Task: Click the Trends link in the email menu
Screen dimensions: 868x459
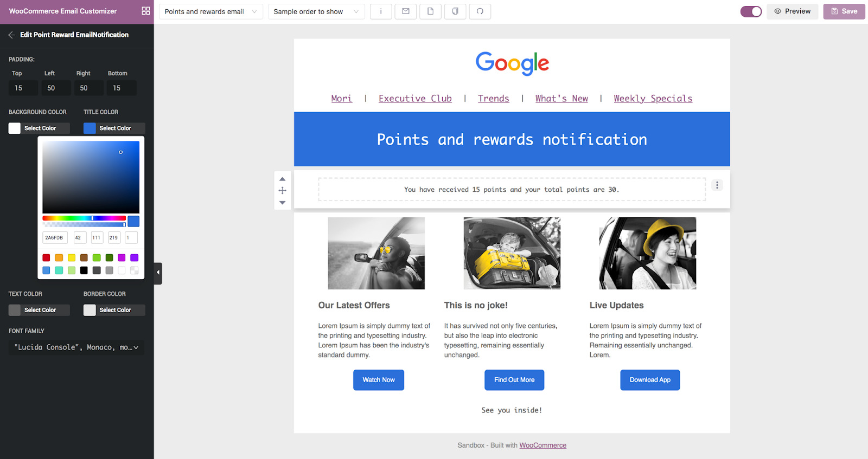Action: [x=494, y=99]
